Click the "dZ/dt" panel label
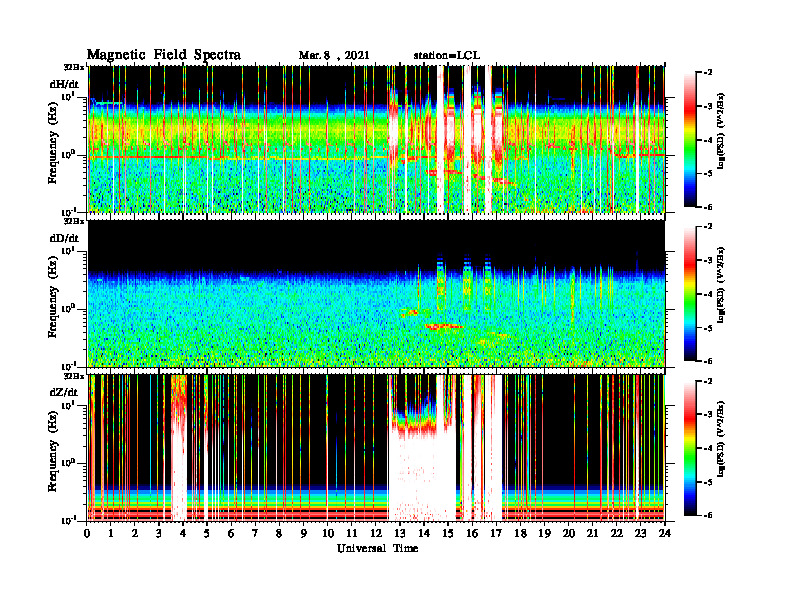 point(64,392)
